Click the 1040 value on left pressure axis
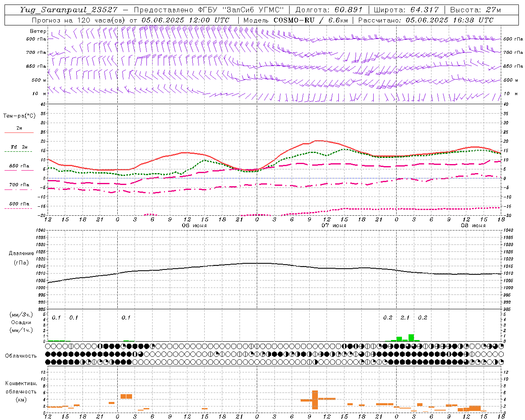Screen dimensions: 525x420 [x=40, y=231]
